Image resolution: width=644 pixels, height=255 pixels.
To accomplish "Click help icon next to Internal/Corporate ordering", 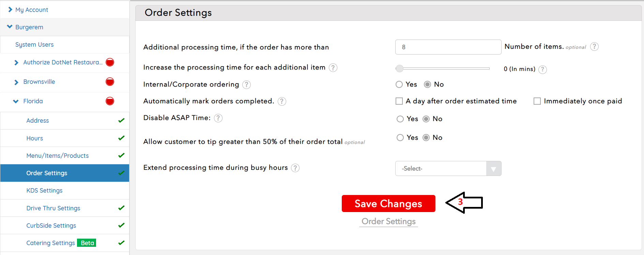I will point(246,85).
